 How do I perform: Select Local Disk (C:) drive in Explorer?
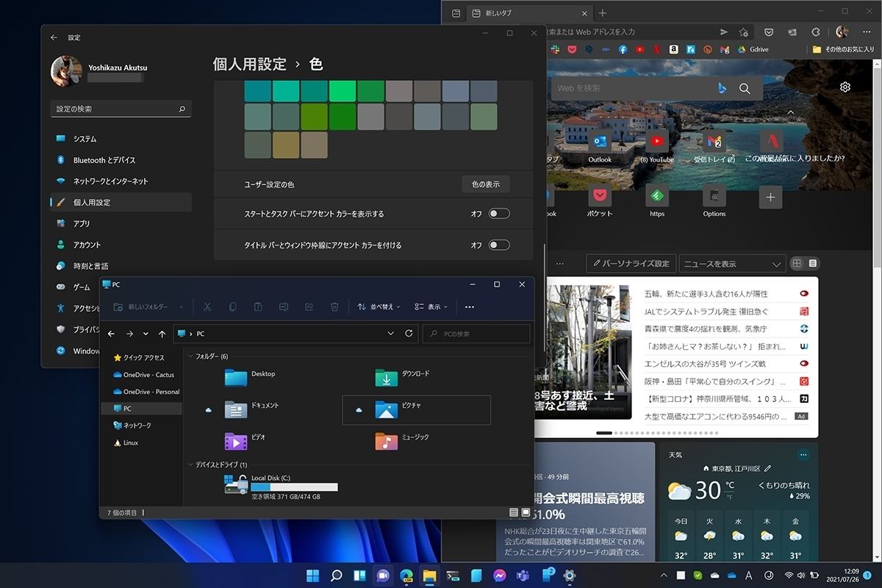282,487
